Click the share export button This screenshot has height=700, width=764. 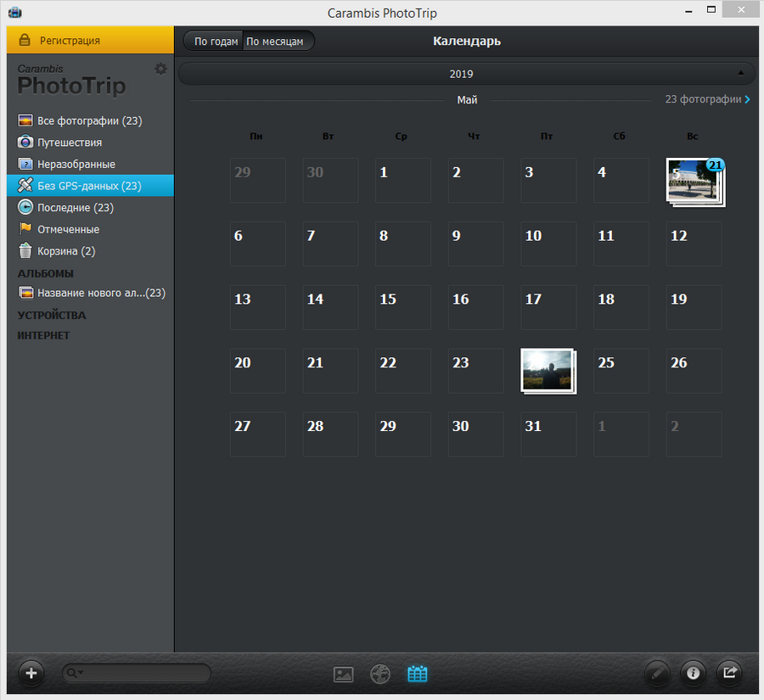(729, 673)
